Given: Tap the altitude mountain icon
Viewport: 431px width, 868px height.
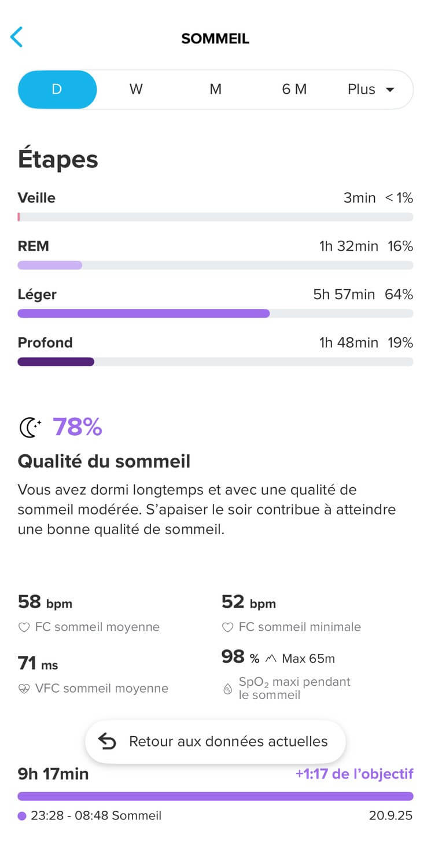Looking at the screenshot, I should click(271, 659).
